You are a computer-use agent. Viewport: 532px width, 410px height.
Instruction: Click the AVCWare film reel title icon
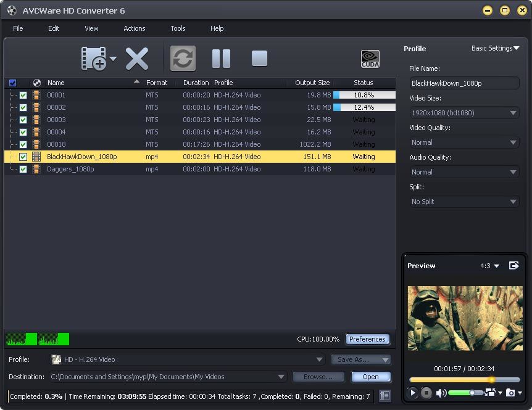(x=12, y=11)
